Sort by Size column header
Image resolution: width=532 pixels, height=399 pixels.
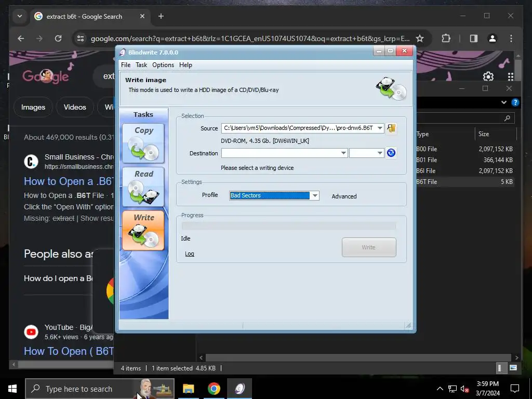495,134
